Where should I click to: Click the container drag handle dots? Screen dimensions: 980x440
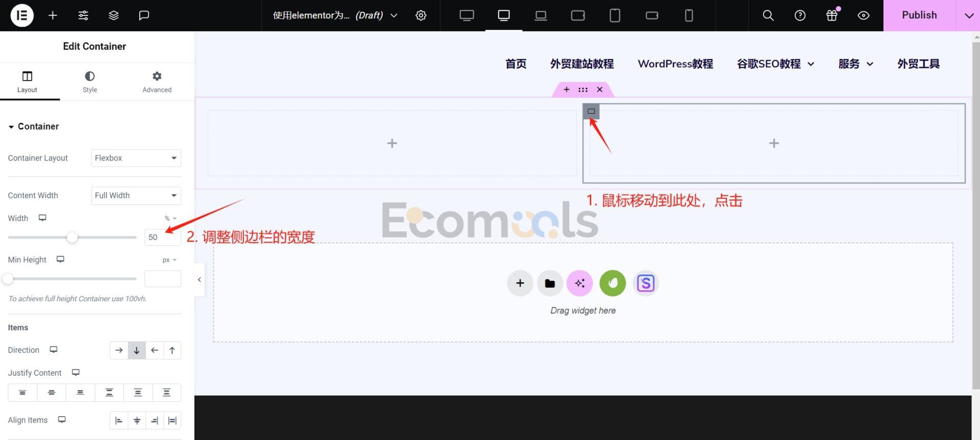click(x=583, y=90)
